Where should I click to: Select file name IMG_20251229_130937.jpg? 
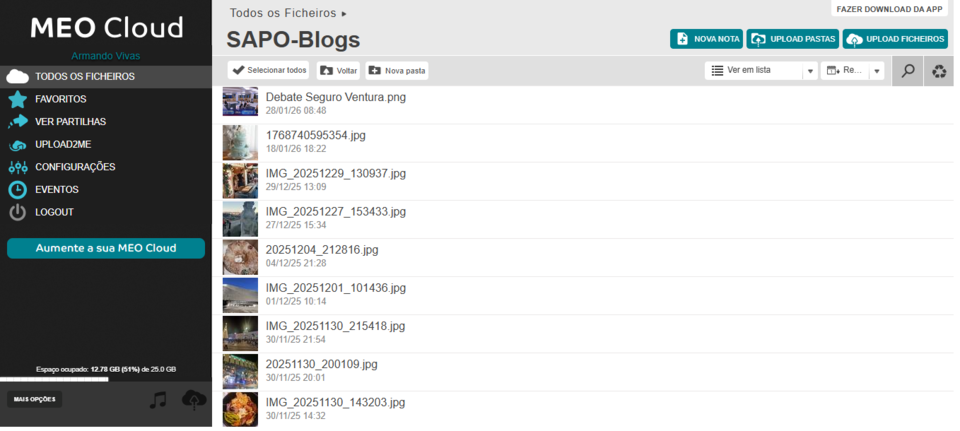coord(336,173)
